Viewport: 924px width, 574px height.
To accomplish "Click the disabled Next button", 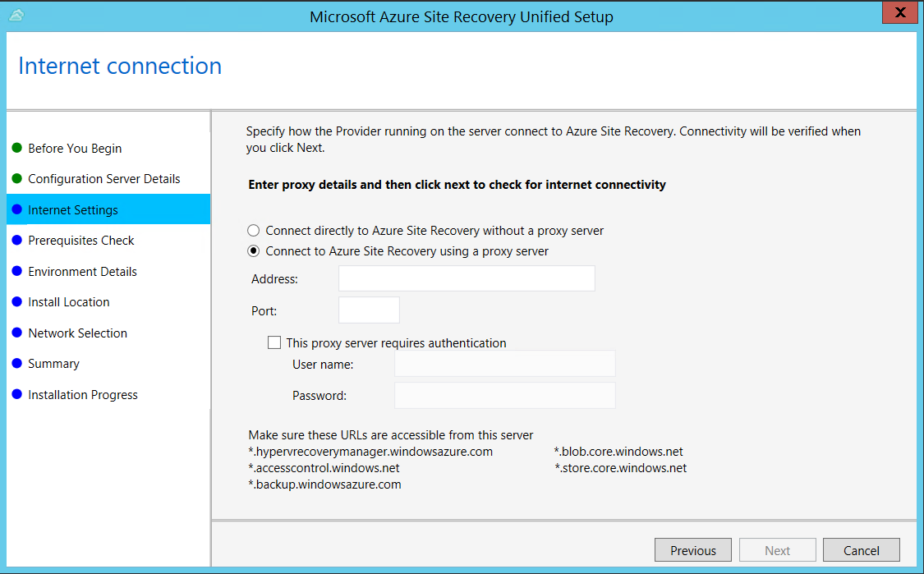I will [777, 549].
